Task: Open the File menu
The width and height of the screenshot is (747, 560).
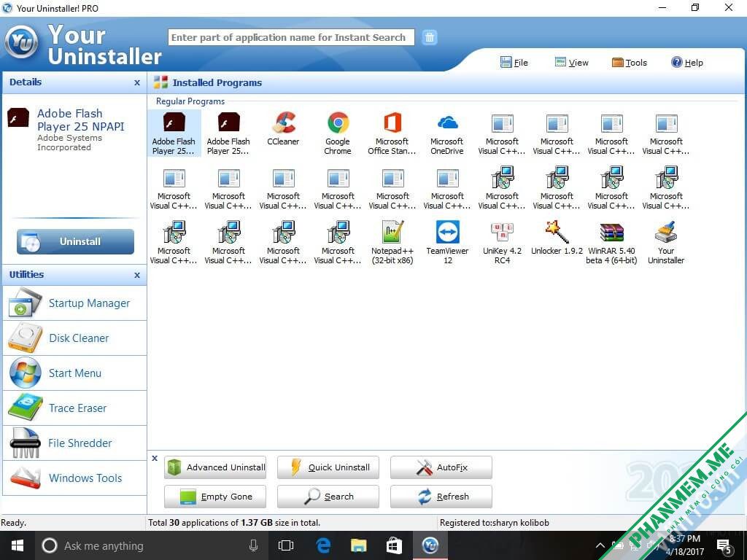Action: point(514,63)
